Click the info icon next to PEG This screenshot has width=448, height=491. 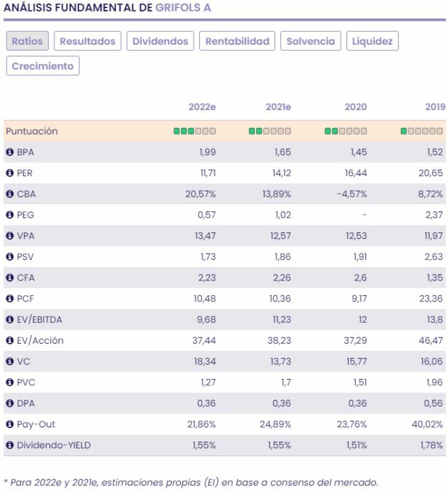click(9, 215)
